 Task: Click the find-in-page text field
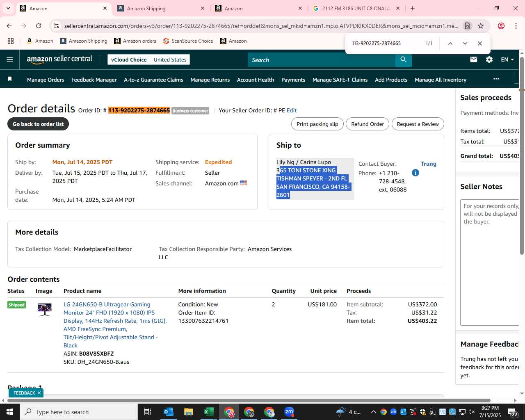click(x=383, y=43)
